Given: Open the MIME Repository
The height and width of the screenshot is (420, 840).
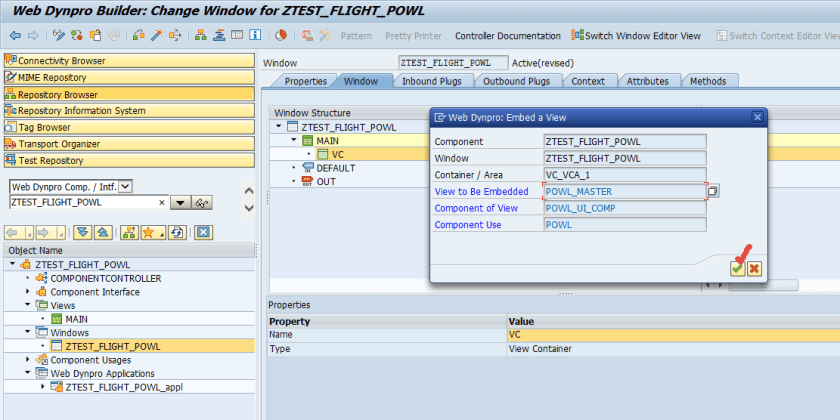Looking at the screenshot, I should (129, 78).
